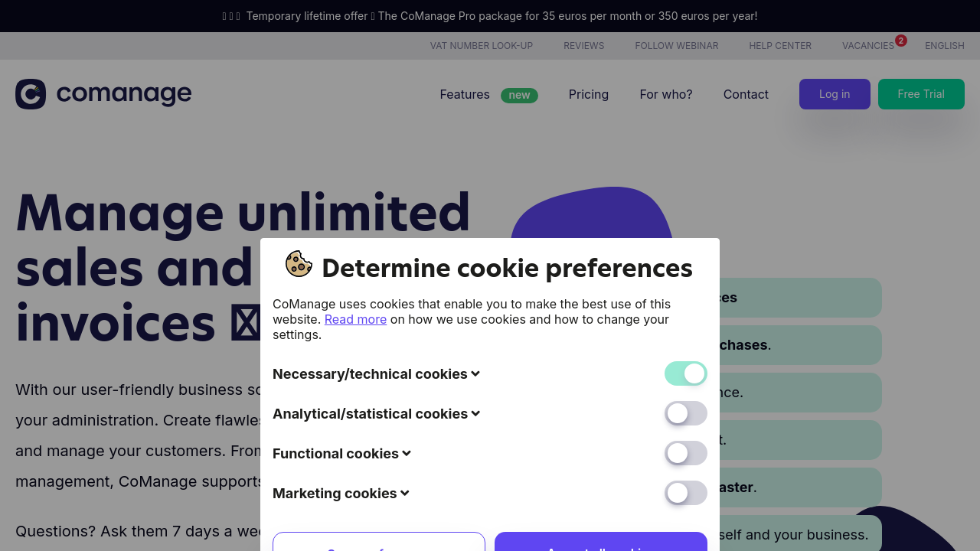Open the Read more cookie link
The height and width of the screenshot is (551, 980).
coord(355,319)
